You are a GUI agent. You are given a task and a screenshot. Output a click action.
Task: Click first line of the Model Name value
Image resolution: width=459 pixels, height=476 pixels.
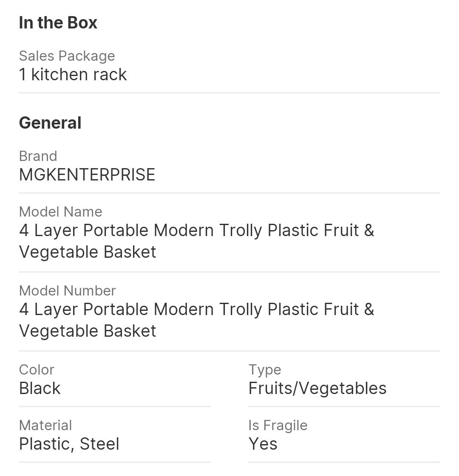pos(196,230)
